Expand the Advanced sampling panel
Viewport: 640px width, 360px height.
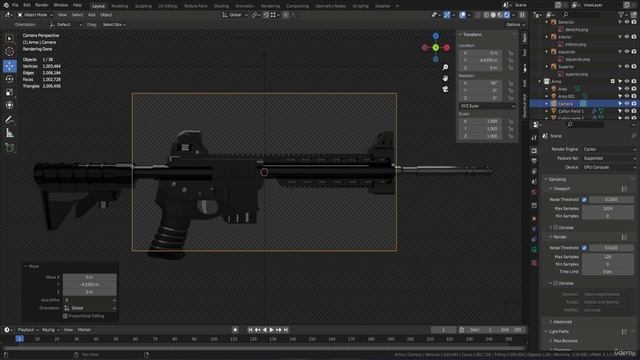(x=562, y=322)
